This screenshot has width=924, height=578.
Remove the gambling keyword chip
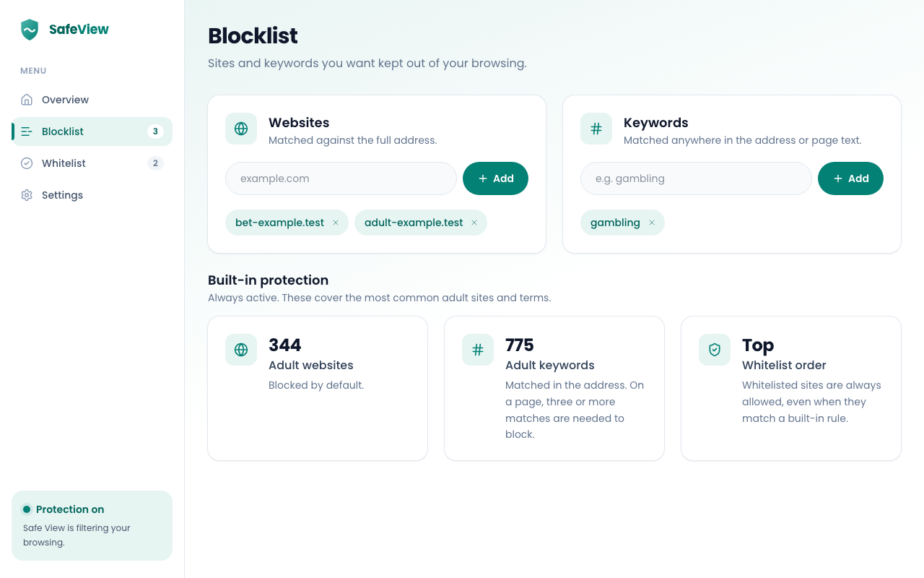pyautogui.click(x=652, y=223)
